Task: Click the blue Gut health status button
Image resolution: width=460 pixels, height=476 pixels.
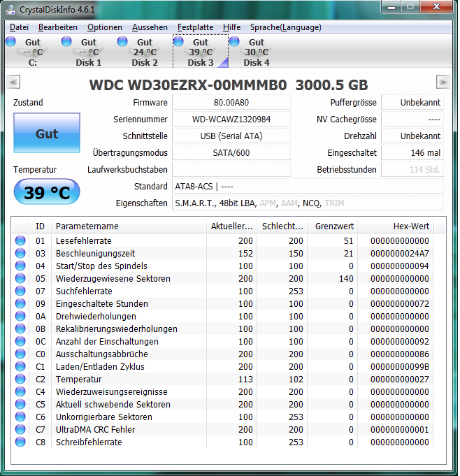Action: point(47,133)
